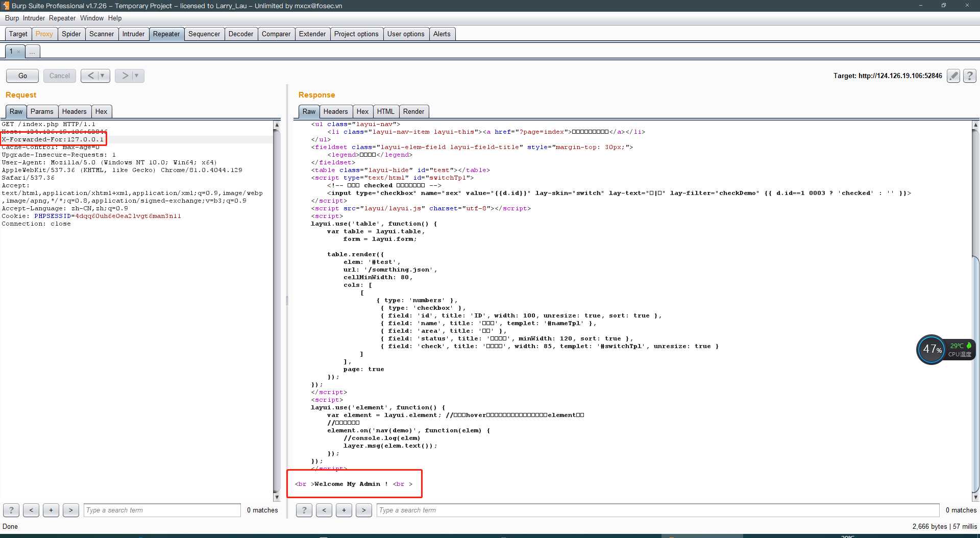Image resolution: width=980 pixels, height=538 pixels.
Task: Edit target with the pencil icon
Action: click(x=953, y=76)
